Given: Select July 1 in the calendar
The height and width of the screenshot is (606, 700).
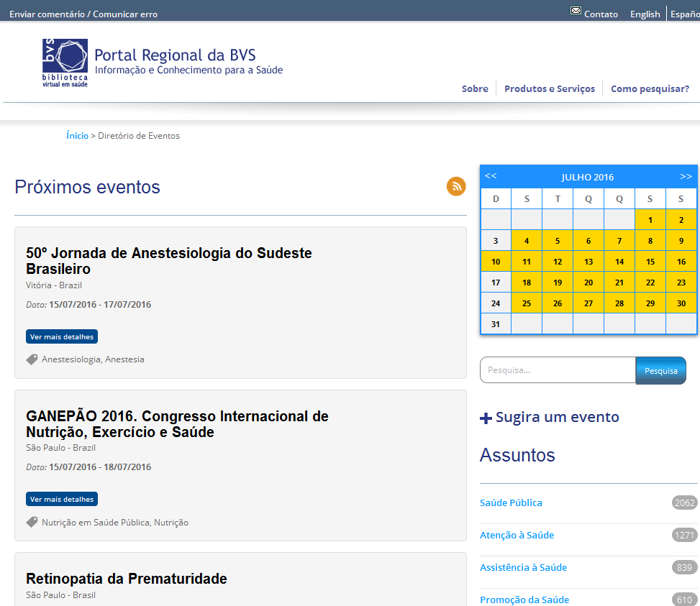Looking at the screenshot, I should tap(650, 220).
